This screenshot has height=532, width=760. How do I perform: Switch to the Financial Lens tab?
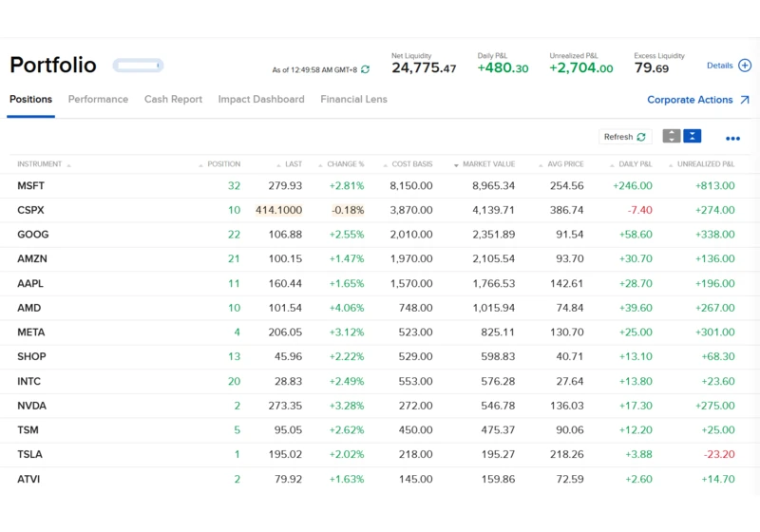coord(353,100)
